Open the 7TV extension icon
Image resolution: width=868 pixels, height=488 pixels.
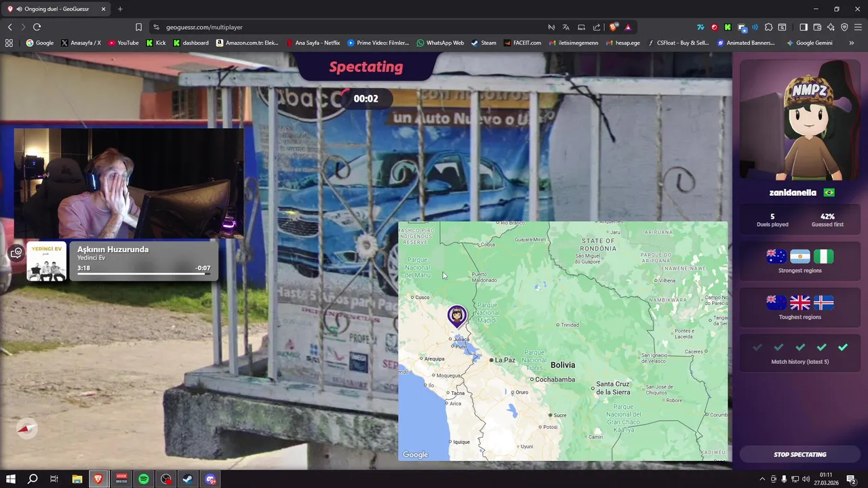(x=701, y=27)
